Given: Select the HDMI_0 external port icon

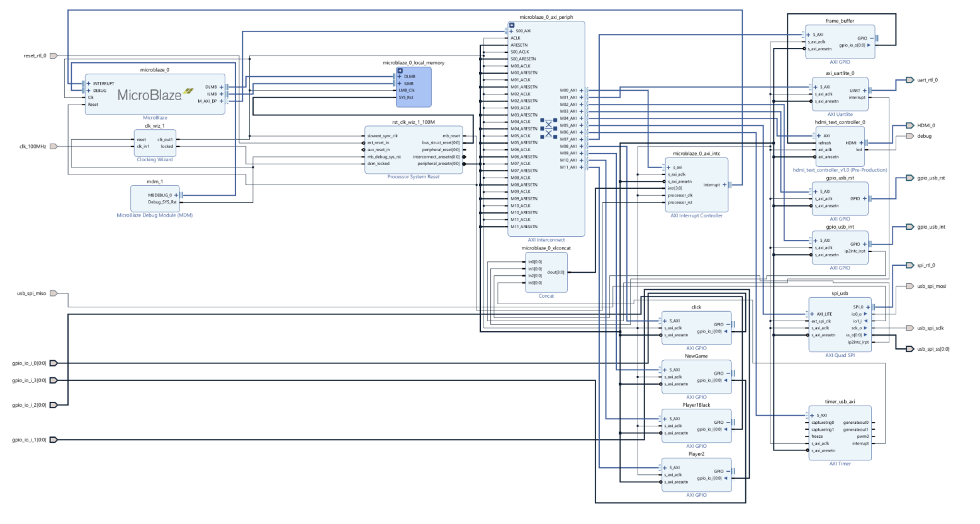Looking at the screenshot, I should (x=911, y=125).
